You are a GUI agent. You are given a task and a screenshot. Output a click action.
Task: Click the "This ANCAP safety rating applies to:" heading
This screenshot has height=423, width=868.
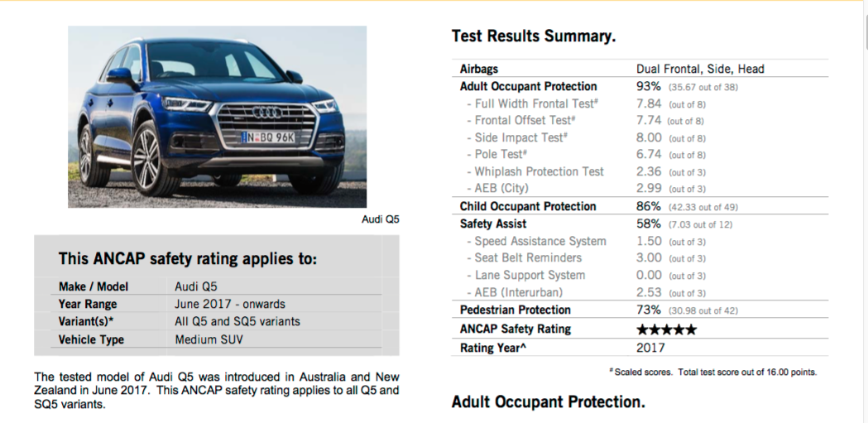point(188,258)
